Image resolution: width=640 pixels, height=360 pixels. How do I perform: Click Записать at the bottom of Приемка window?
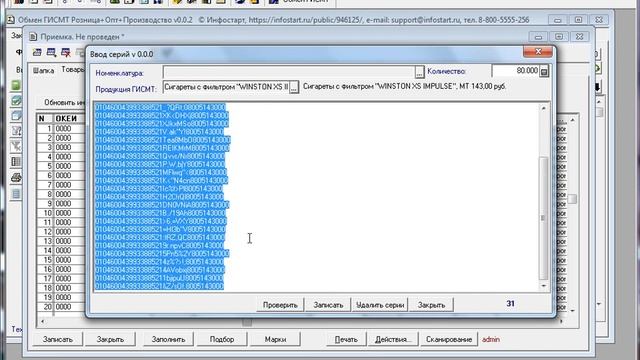pyautogui.click(x=58, y=339)
